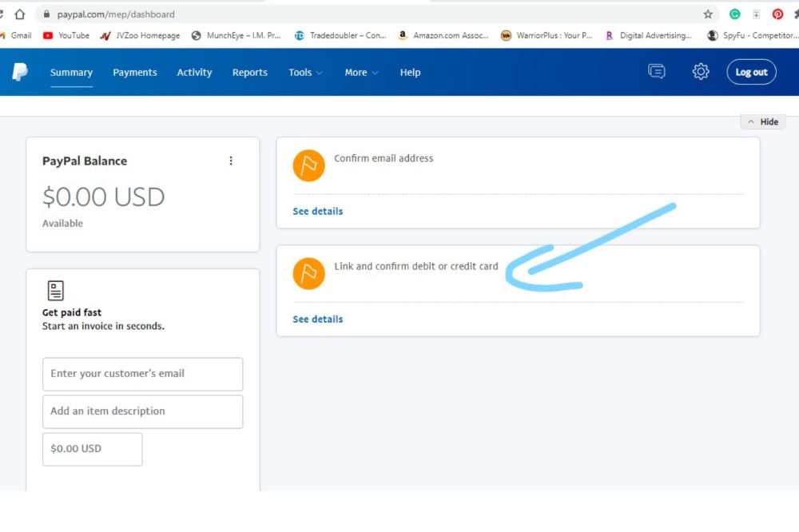This screenshot has height=532, width=799.
Task: Open the Gmail bookmark
Action: click(16, 35)
